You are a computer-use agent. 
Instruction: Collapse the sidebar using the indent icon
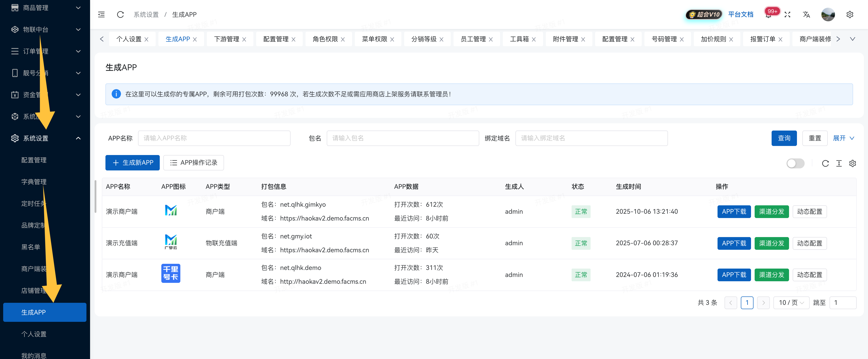pos(101,15)
